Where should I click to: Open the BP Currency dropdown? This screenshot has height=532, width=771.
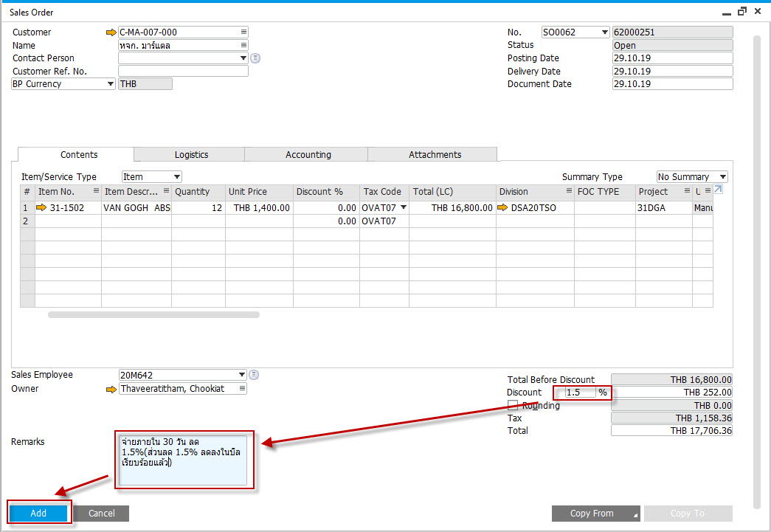point(111,84)
